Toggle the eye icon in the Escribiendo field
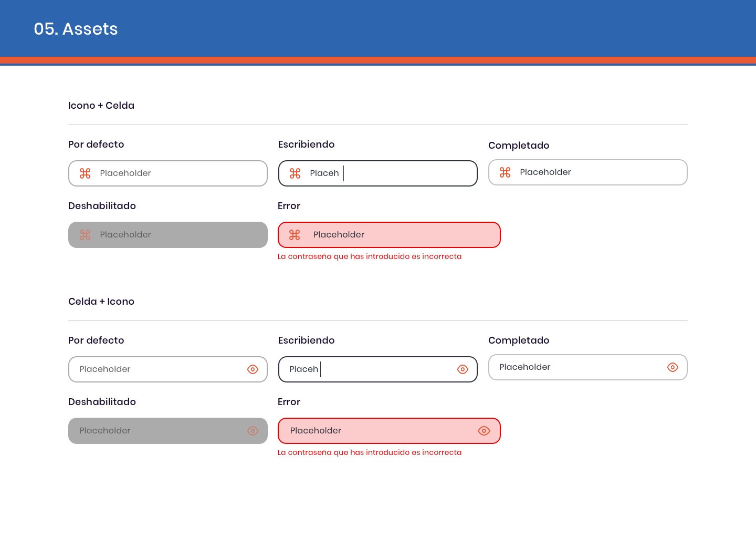 463,369
